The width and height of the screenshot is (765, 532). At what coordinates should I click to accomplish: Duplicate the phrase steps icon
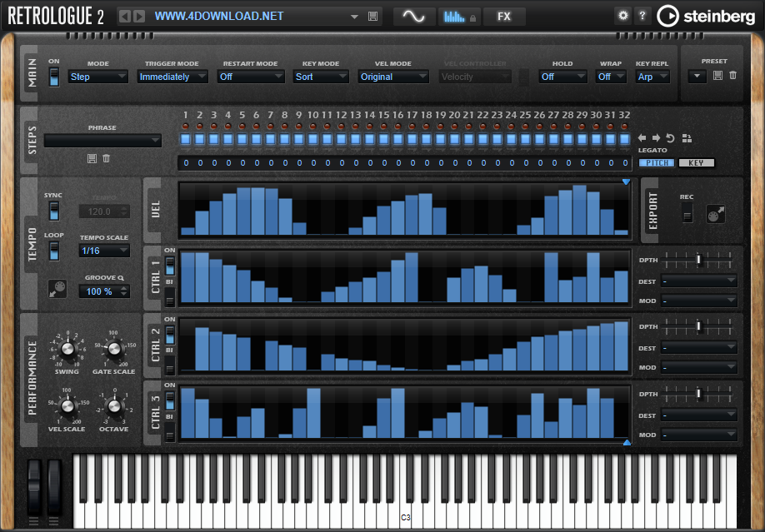coord(687,138)
